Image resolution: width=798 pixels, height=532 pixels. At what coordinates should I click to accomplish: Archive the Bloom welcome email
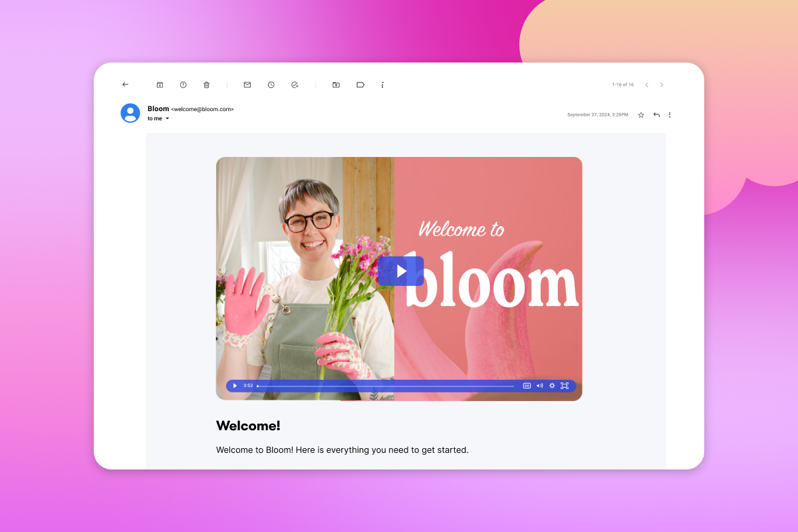click(160, 84)
